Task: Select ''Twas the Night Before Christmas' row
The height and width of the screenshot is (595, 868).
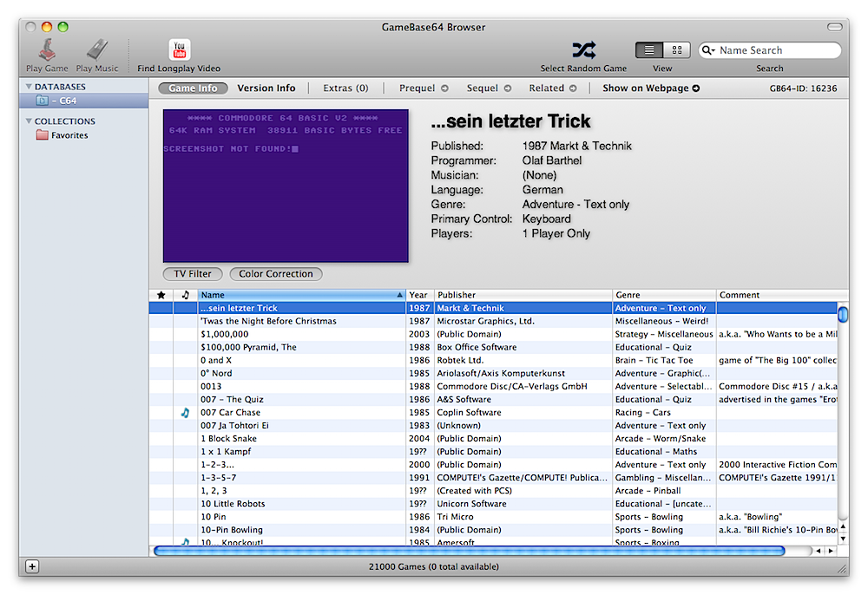Action: [x=493, y=321]
